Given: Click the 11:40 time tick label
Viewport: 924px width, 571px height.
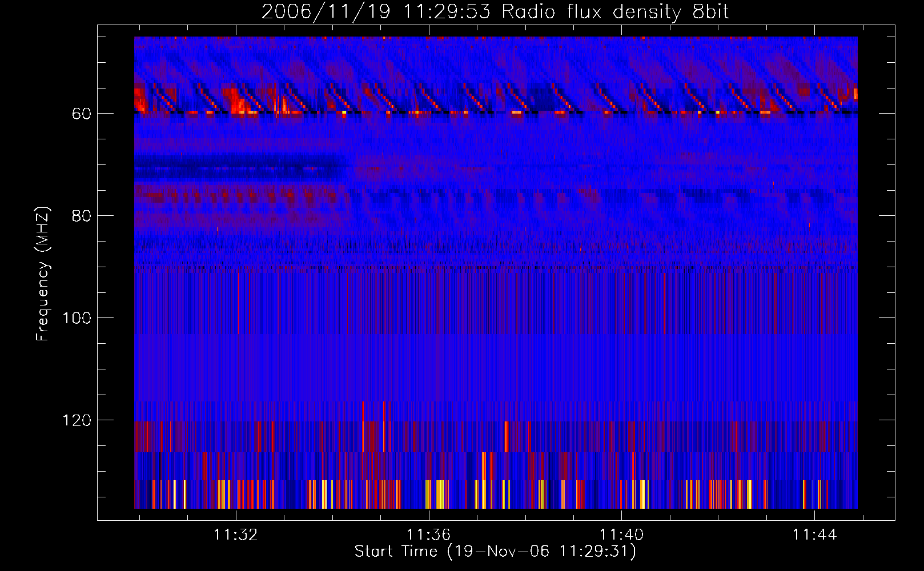Looking at the screenshot, I should [x=621, y=534].
